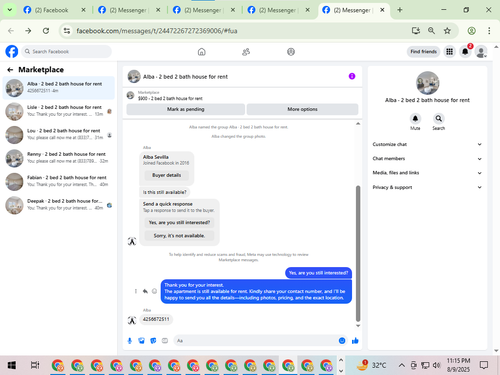Open the Facebook logo home link
500x375 pixels.
point(12,52)
